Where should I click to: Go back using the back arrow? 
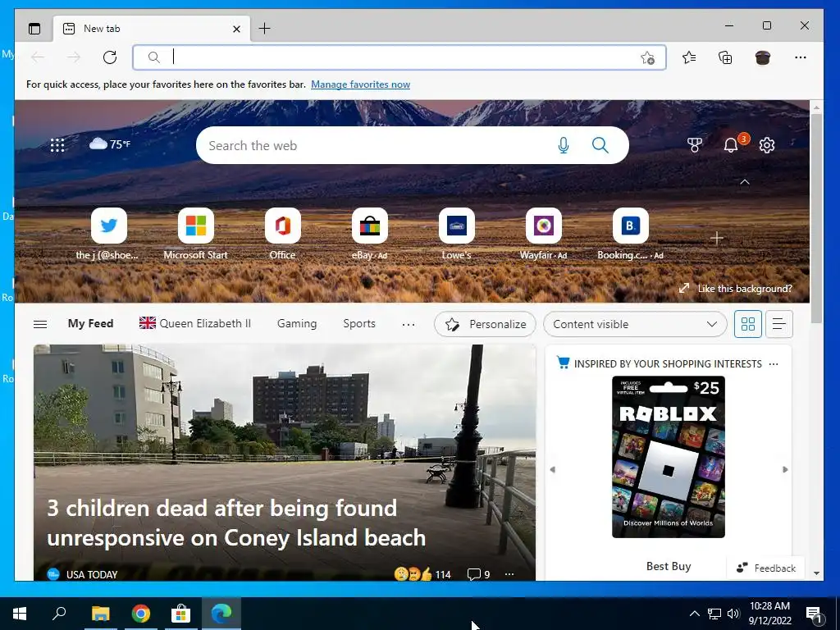pos(38,57)
